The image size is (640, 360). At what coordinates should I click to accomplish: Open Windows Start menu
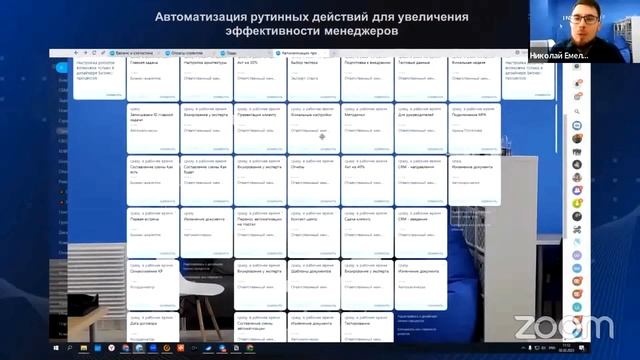(x=56, y=348)
